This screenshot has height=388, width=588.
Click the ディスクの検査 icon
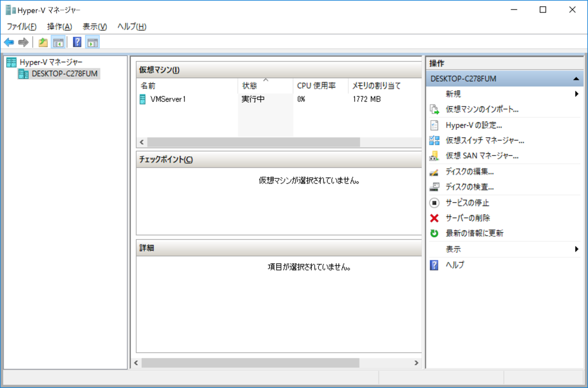(x=434, y=187)
